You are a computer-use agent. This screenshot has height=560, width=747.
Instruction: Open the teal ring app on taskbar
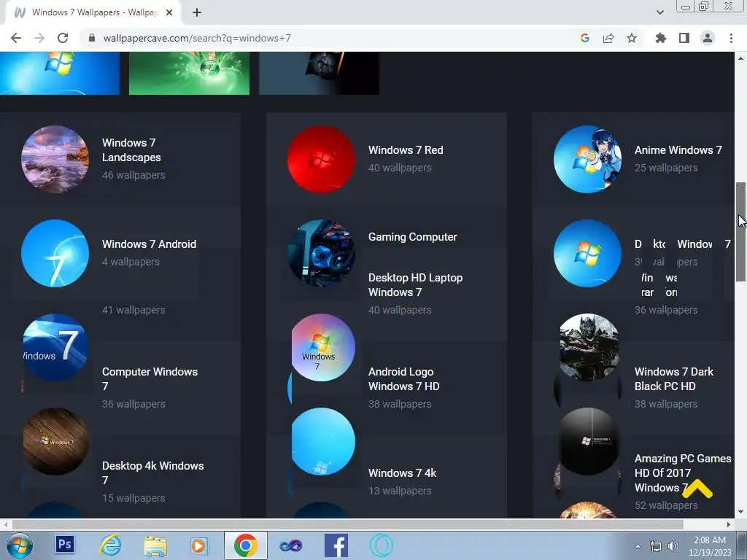coord(381,545)
